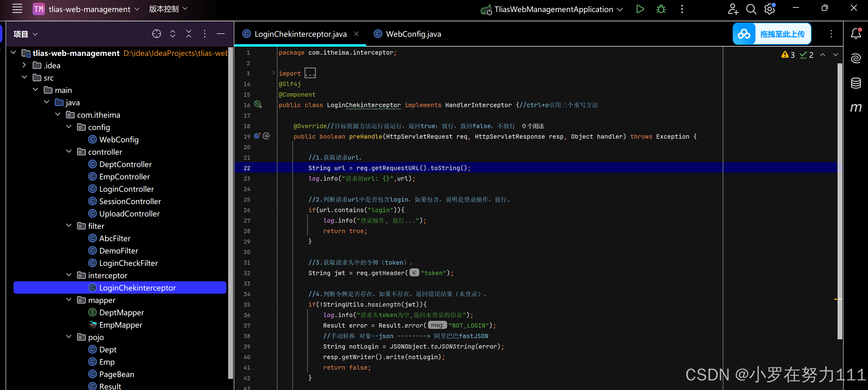Run TliasWebManagementApplication with green play icon
868x390 pixels.
click(640, 9)
